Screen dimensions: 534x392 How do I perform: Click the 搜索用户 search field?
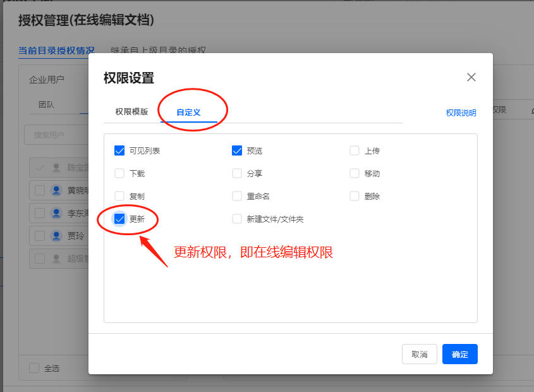click(x=56, y=135)
